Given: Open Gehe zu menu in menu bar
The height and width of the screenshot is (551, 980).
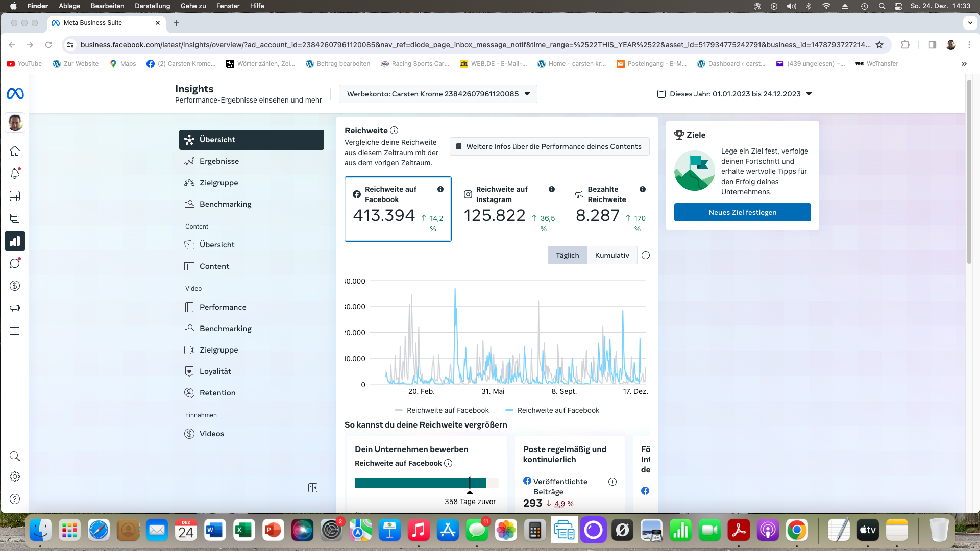Looking at the screenshot, I should (193, 6).
